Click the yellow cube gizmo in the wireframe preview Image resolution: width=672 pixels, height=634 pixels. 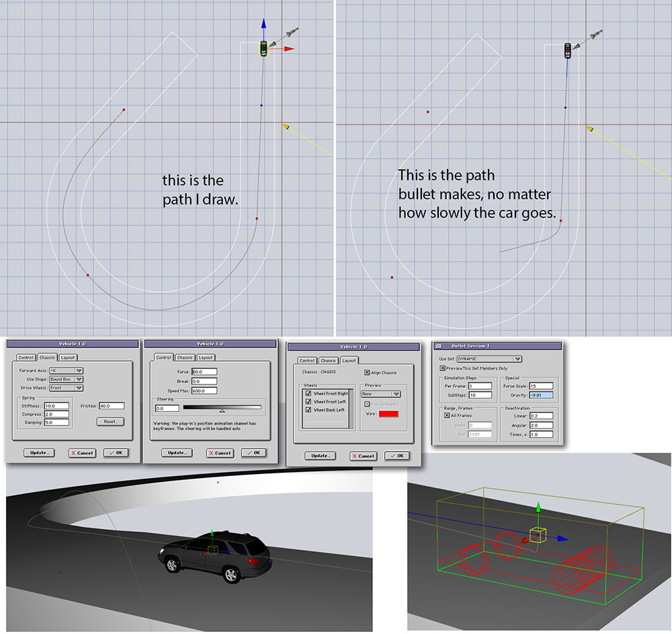pyautogui.click(x=538, y=534)
